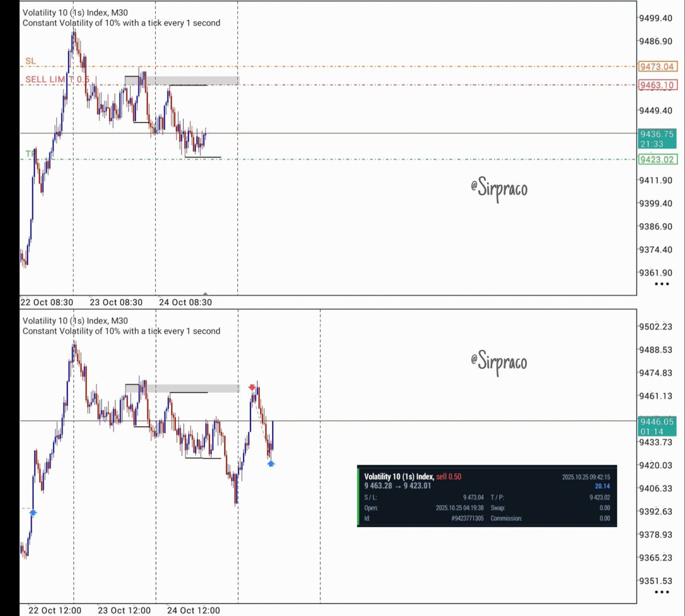Tap price range 9 463.28 → 9 423.01

coord(398,486)
